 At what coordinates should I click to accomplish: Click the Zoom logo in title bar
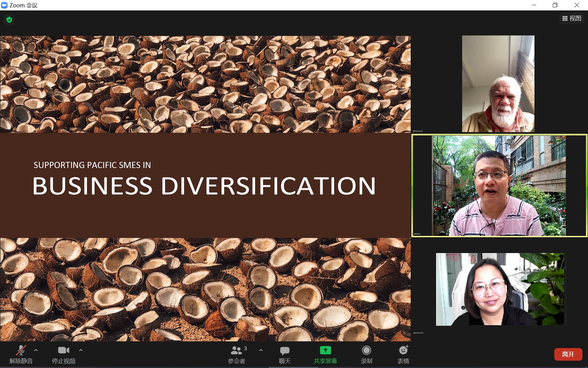(x=4, y=5)
